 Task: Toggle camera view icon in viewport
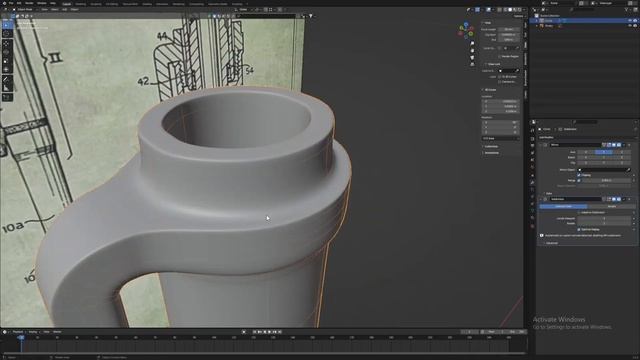point(472,58)
